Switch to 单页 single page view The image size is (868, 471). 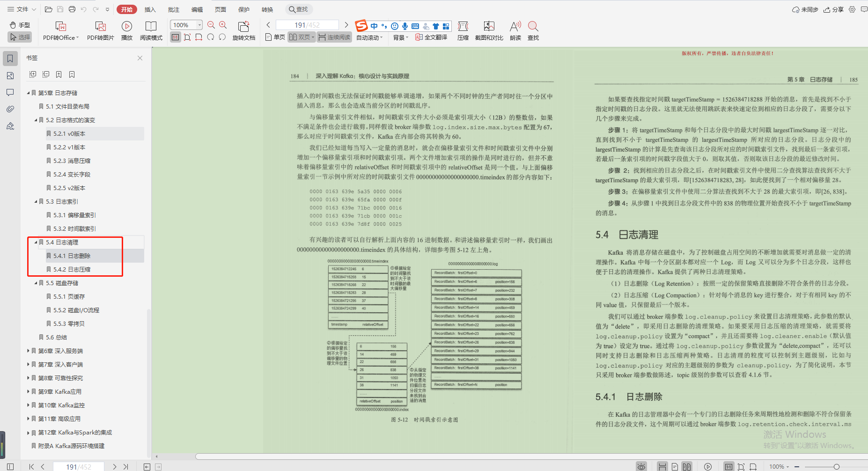275,37
